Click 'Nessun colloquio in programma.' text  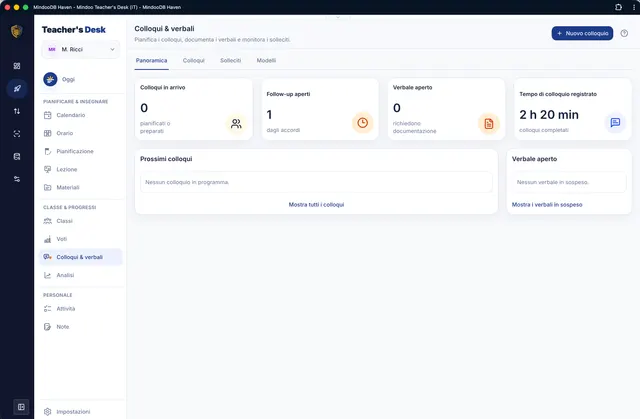[x=187, y=182]
